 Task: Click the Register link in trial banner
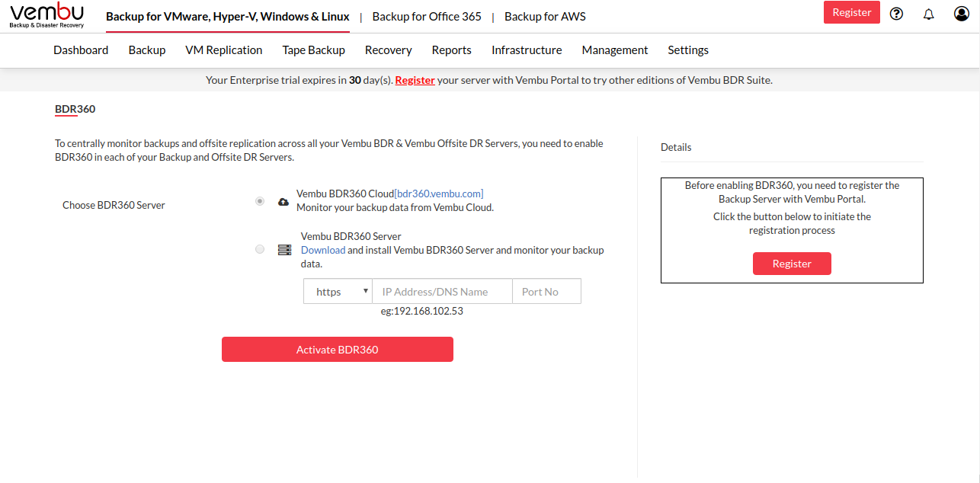[x=415, y=79]
